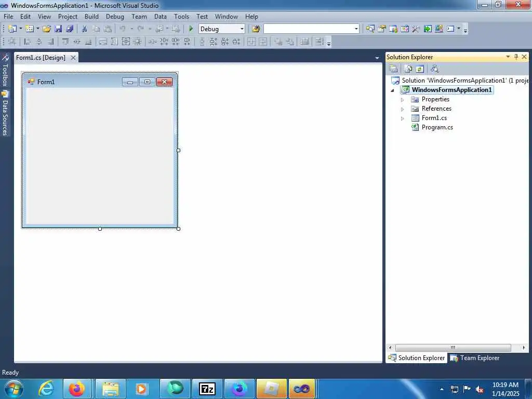Click the Make Same Width icon

[x=103, y=42]
